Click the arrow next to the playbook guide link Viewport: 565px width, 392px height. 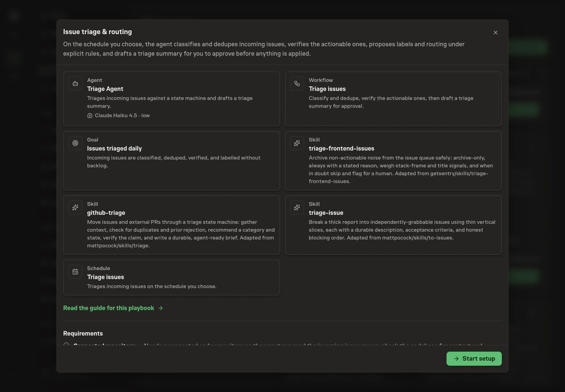(x=160, y=308)
